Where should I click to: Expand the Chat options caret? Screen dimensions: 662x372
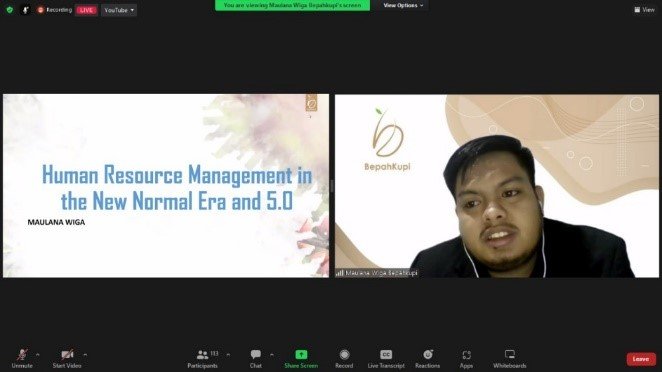point(271,355)
